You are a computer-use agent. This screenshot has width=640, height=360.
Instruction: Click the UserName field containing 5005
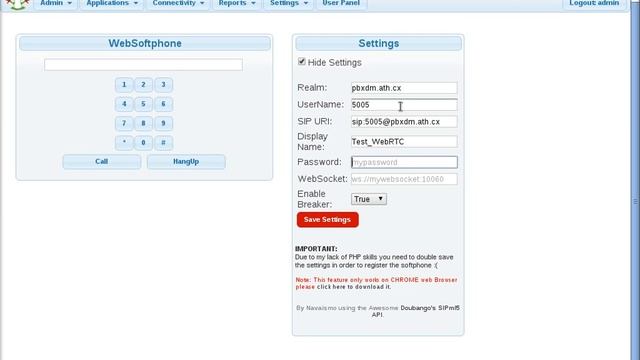coord(404,105)
